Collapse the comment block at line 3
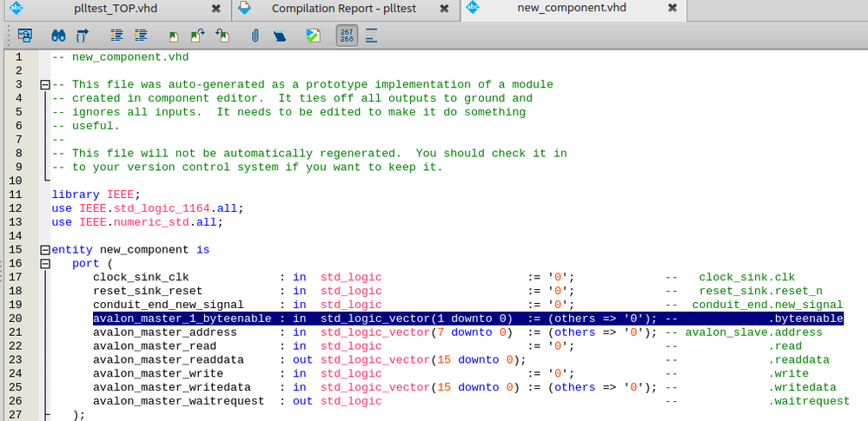This screenshot has height=421, width=868. pyautogui.click(x=45, y=85)
